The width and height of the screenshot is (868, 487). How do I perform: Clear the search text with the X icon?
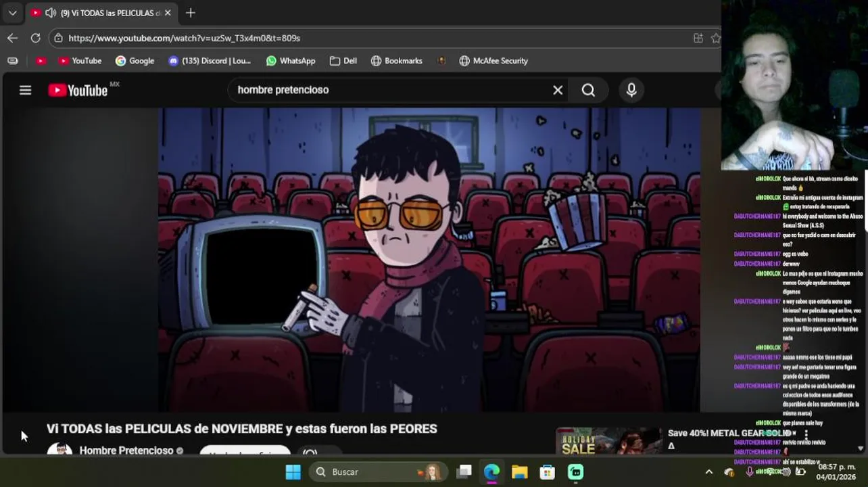click(x=558, y=90)
